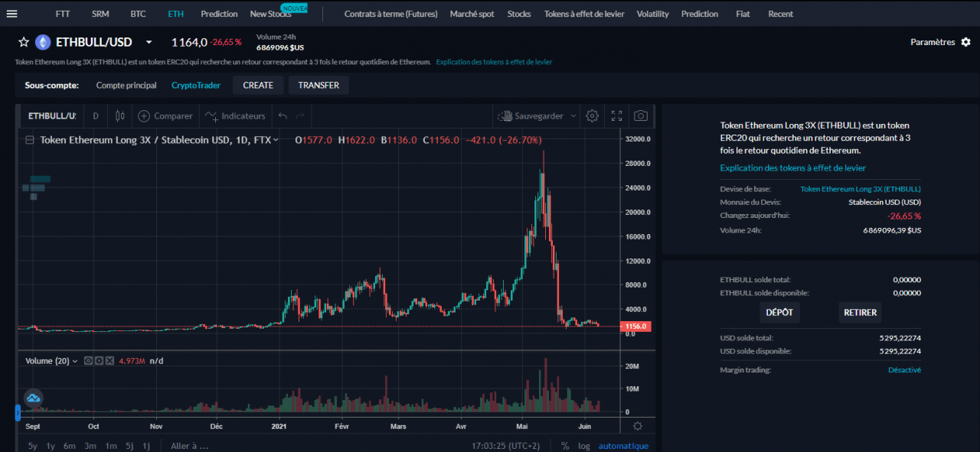Image resolution: width=980 pixels, height=452 pixels.
Task: Undo the last chart action
Action: click(283, 116)
